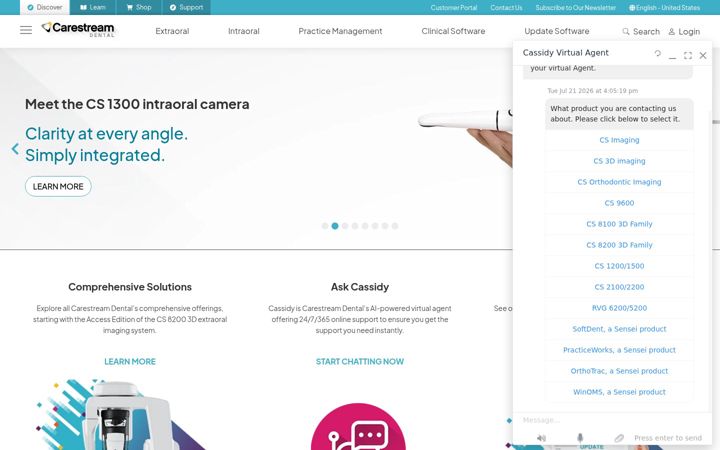Click the chat timestamp 'Tue Jul 21 2026'
Viewport: 720px width, 450px height.
592,91
